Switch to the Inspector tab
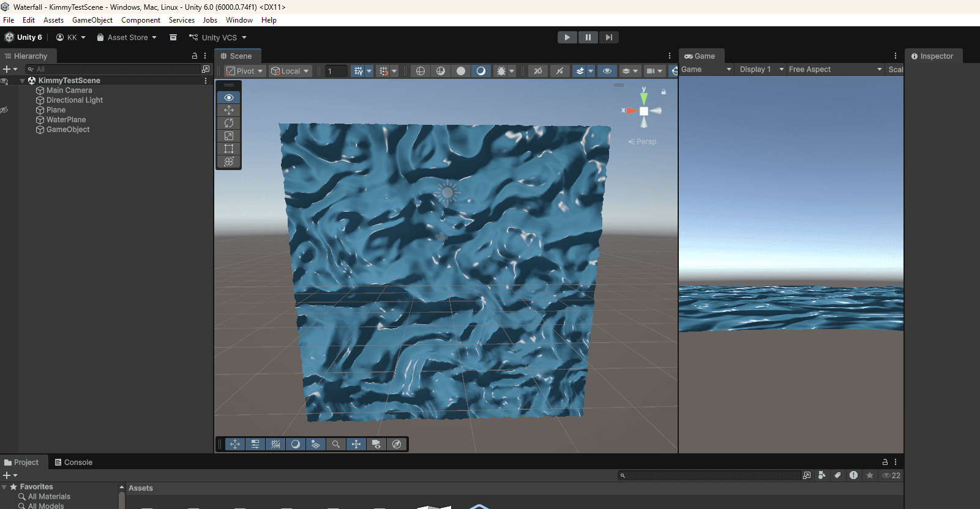980x509 pixels. pos(932,56)
